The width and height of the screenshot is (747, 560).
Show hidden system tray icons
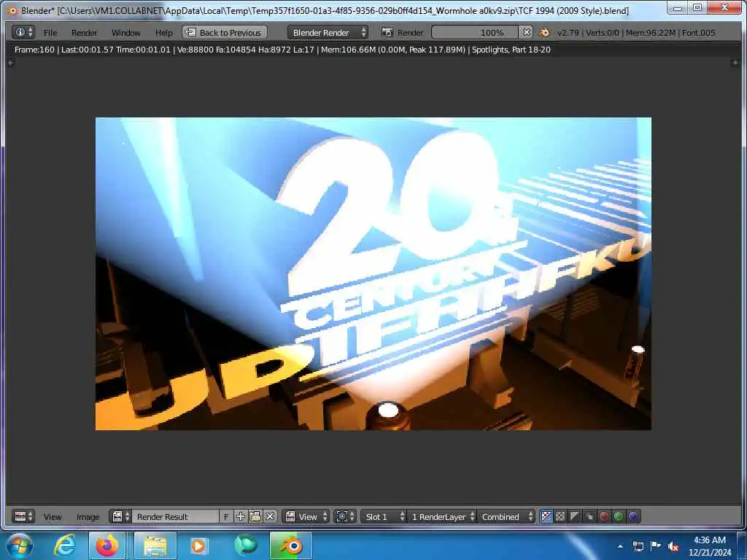pyautogui.click(x=620, y=547)
